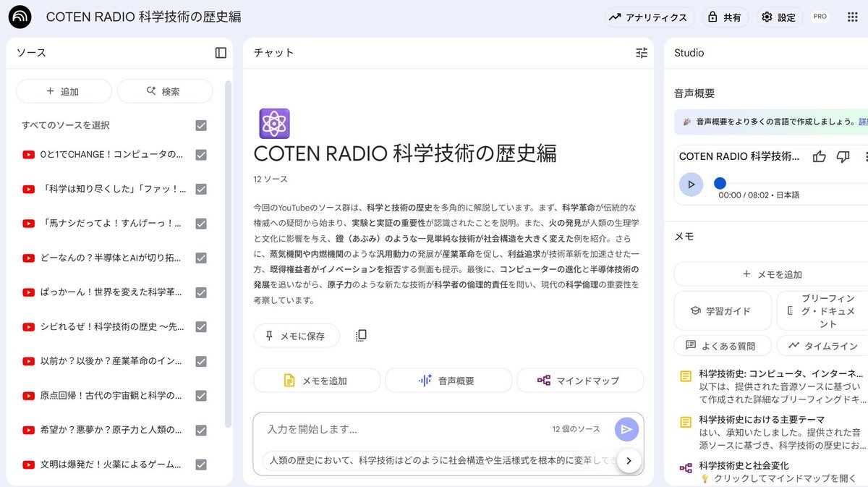Save the summary with メモに保存
Screen dimensions: 868x487
coord(297,336)
